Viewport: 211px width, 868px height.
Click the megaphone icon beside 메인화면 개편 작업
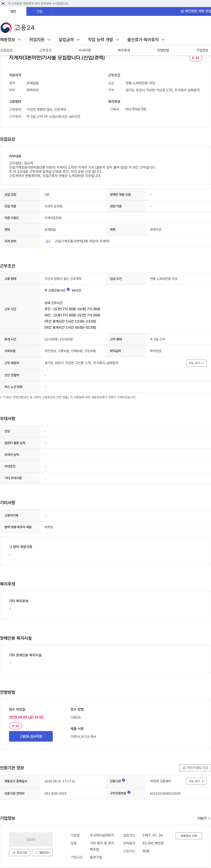click(182, 11)
